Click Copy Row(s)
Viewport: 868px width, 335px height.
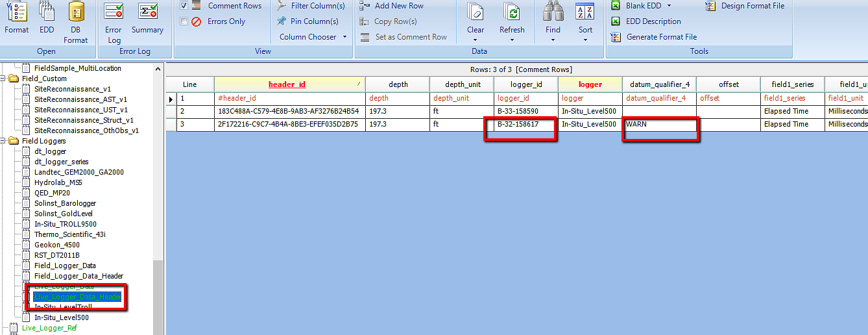pos(389,21)
